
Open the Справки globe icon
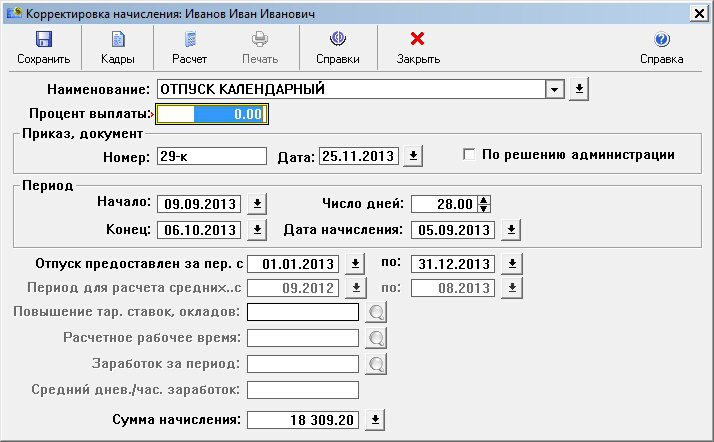click(x=337, y=40)
